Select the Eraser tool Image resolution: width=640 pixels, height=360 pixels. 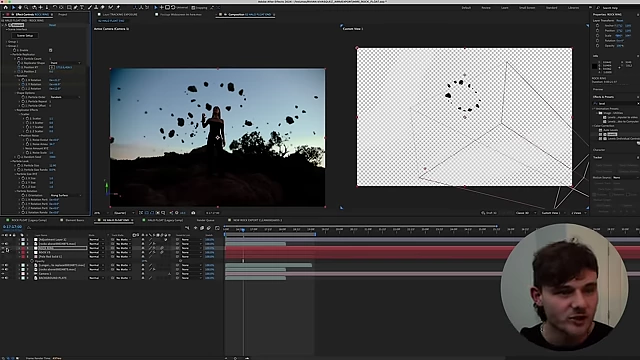pos(103,7)
